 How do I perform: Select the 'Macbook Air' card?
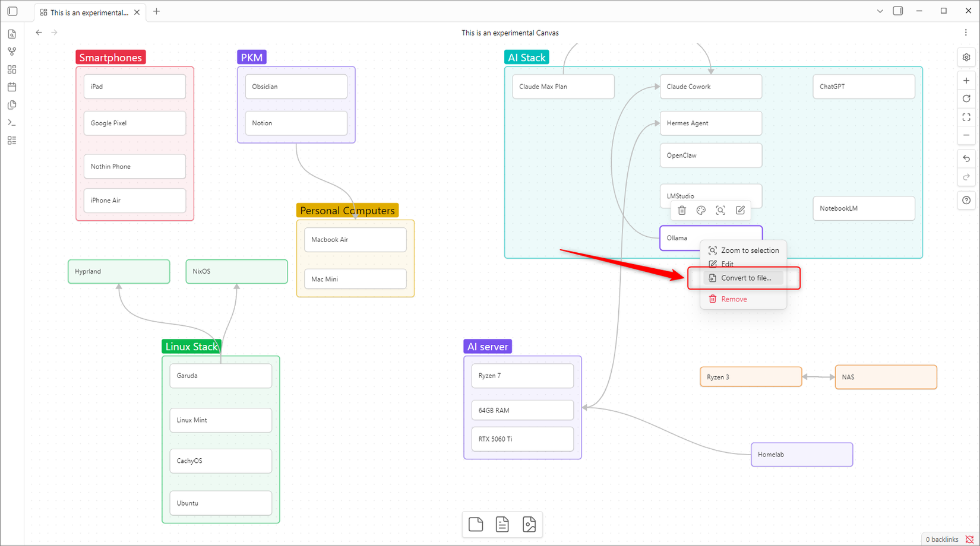[x=356, y=240]
